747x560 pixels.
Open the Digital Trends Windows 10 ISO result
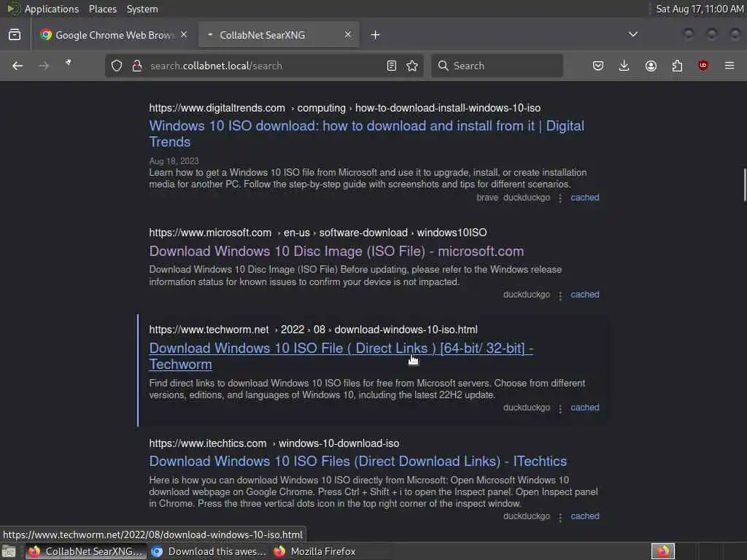(366, 134)
